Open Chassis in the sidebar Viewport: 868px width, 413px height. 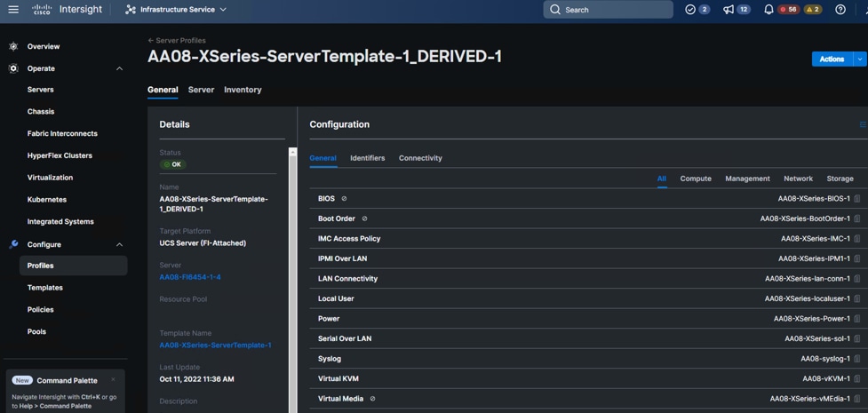click(x=41, y=111)
